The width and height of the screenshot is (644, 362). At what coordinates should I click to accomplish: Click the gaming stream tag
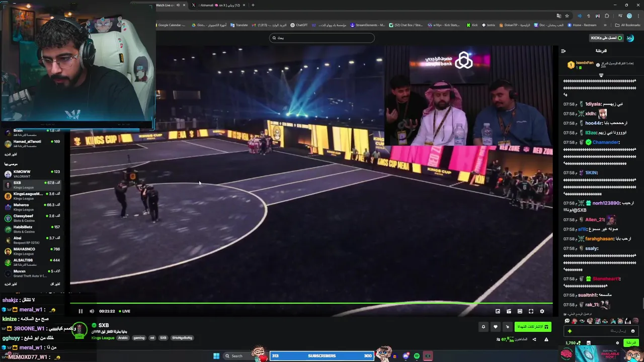(139, 338)
